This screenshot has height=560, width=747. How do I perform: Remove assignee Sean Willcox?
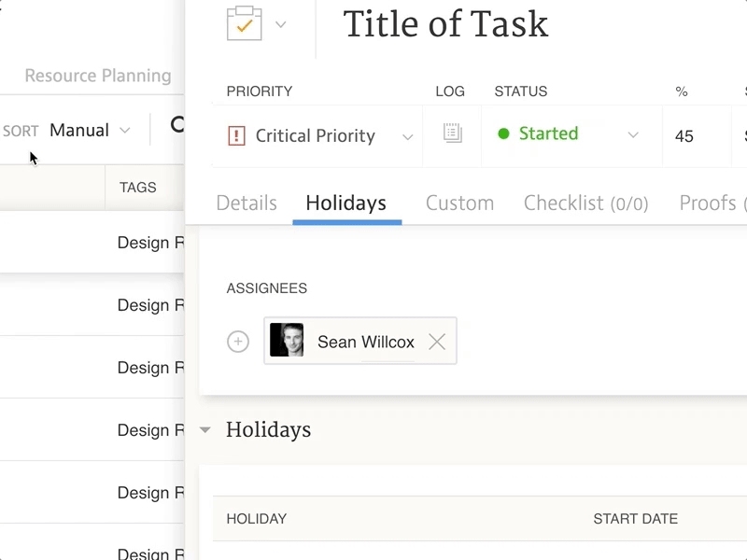pyautogui.click(x=437, y=342)
